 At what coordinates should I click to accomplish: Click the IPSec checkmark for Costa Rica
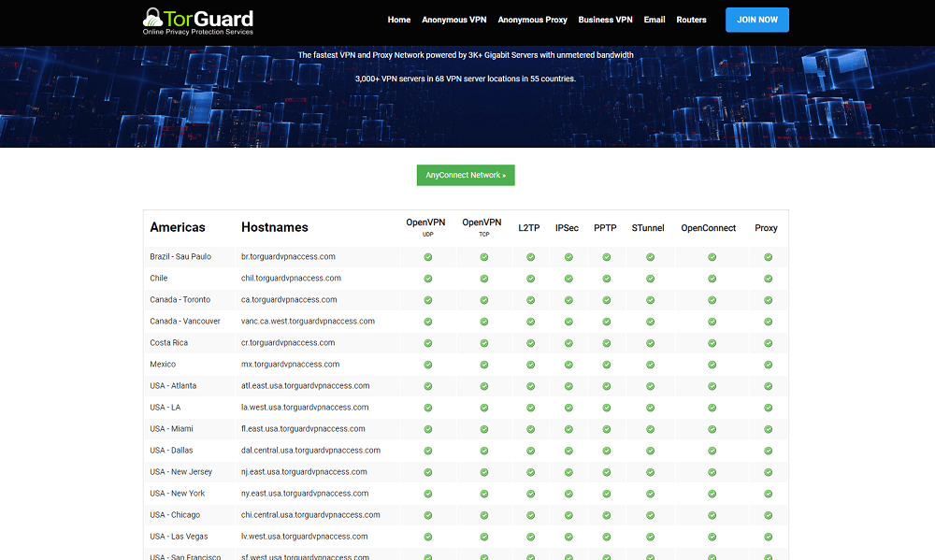[x=568, y=343]
